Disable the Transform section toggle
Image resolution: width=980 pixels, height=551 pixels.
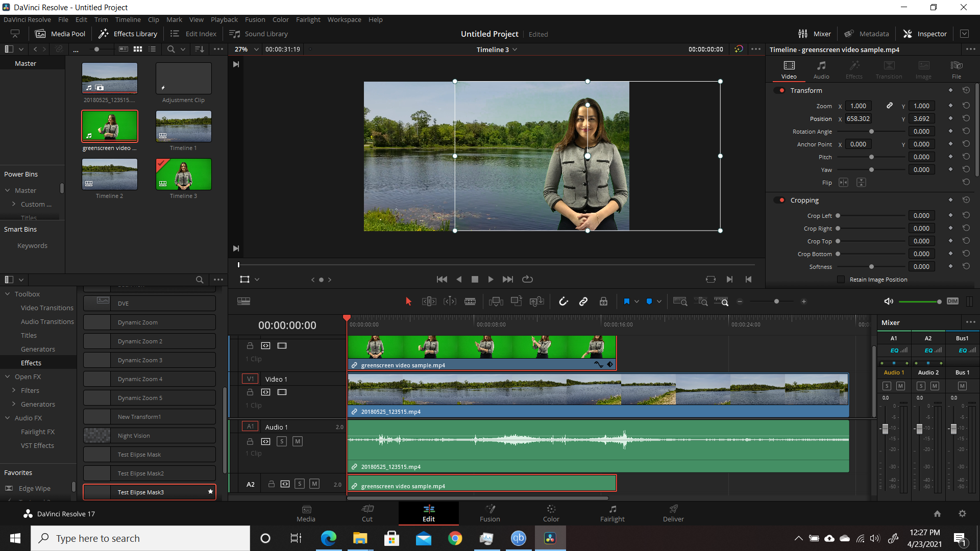coord(780,90)
